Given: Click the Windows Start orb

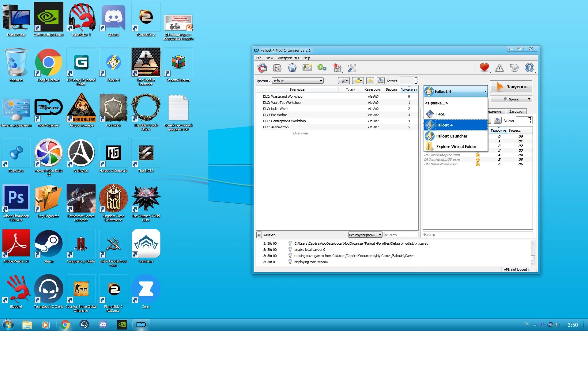Looking at the screenshot, I should tap(8, 325).
